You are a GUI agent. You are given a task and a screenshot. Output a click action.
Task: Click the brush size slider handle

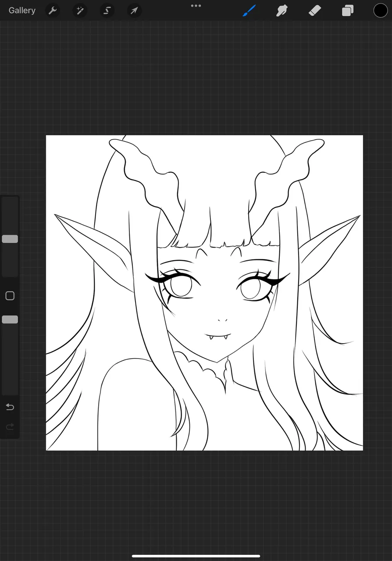(x=10, y=239)
